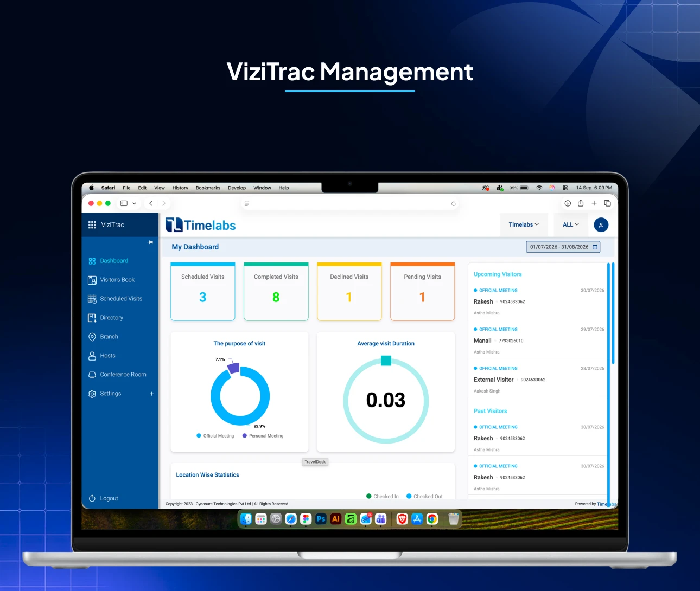Click the Settings gear icon
This screenshot has height=591, width=700.
click(92, 394)
